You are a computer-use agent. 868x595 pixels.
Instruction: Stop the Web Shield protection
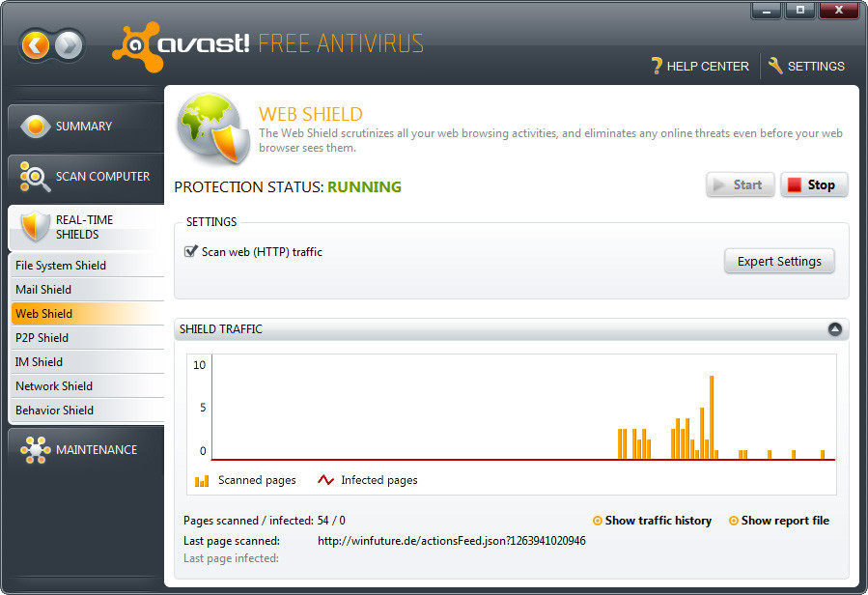[814, 185]
